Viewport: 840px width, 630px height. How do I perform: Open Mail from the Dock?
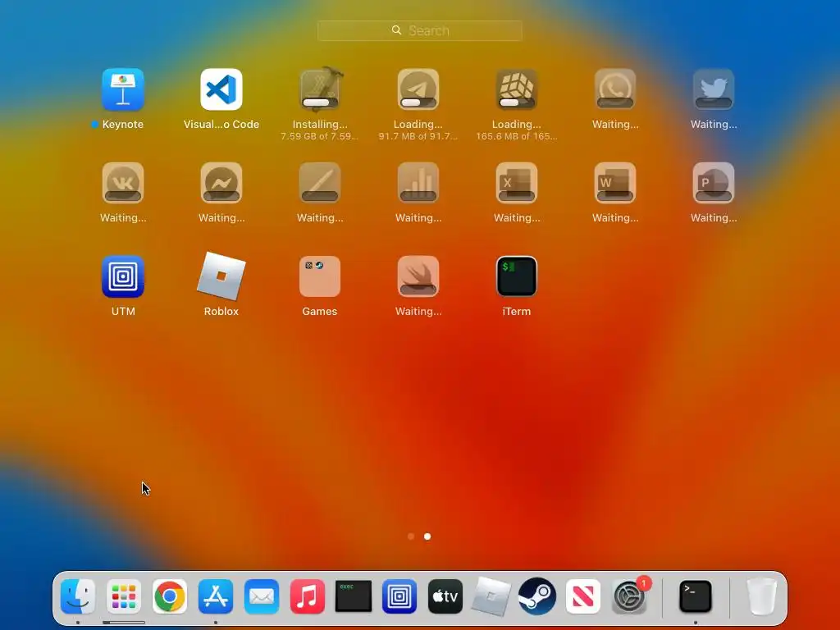tap(262, 596)
